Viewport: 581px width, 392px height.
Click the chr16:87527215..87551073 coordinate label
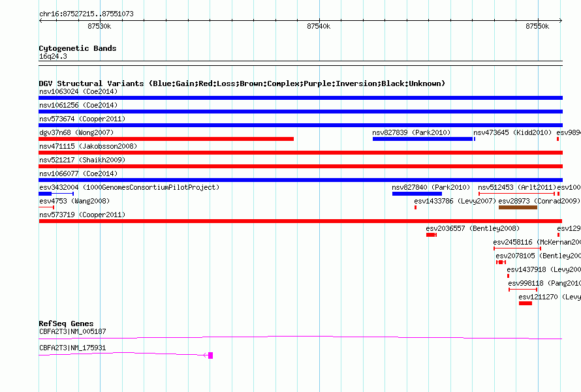(x=86, y=14)
